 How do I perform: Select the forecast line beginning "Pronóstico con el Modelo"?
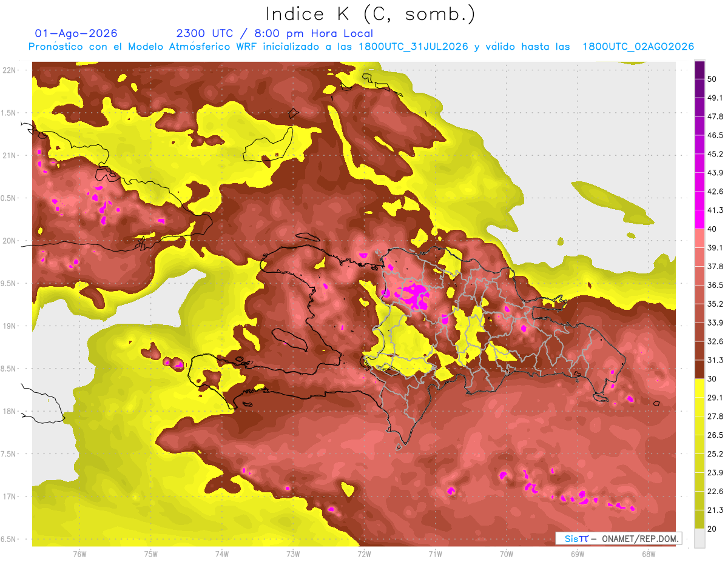(361, 47)
